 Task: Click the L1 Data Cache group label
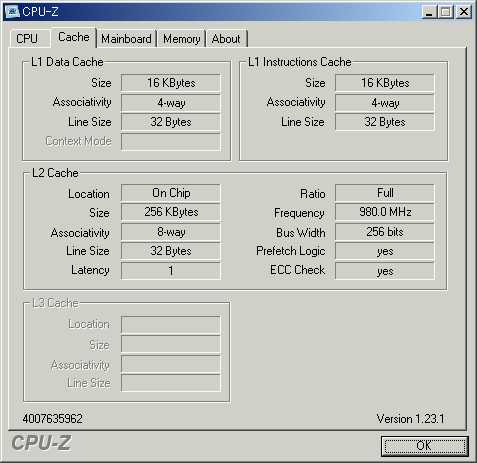(67, 62)
